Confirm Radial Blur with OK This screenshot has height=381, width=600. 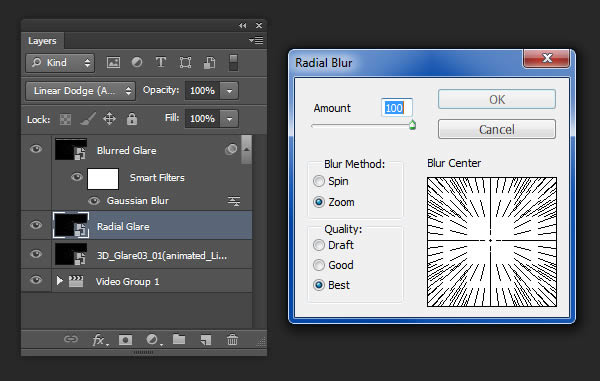[x=497, y=99]
